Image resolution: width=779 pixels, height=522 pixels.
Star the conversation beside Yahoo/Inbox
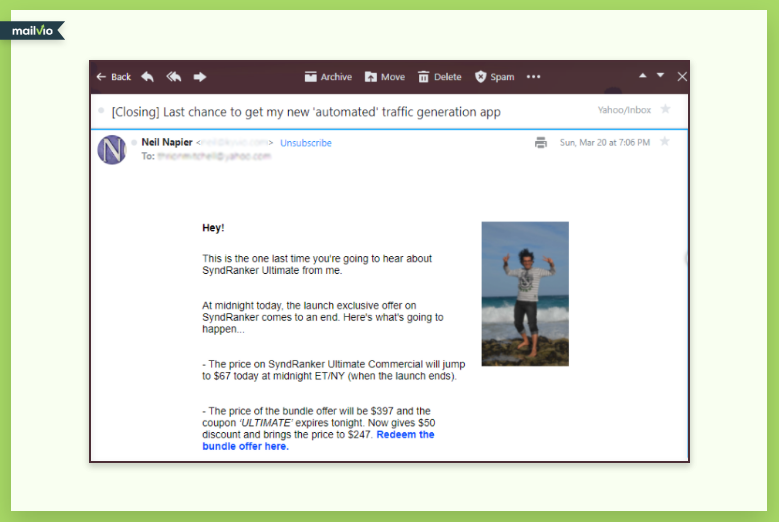pos(665,109)
